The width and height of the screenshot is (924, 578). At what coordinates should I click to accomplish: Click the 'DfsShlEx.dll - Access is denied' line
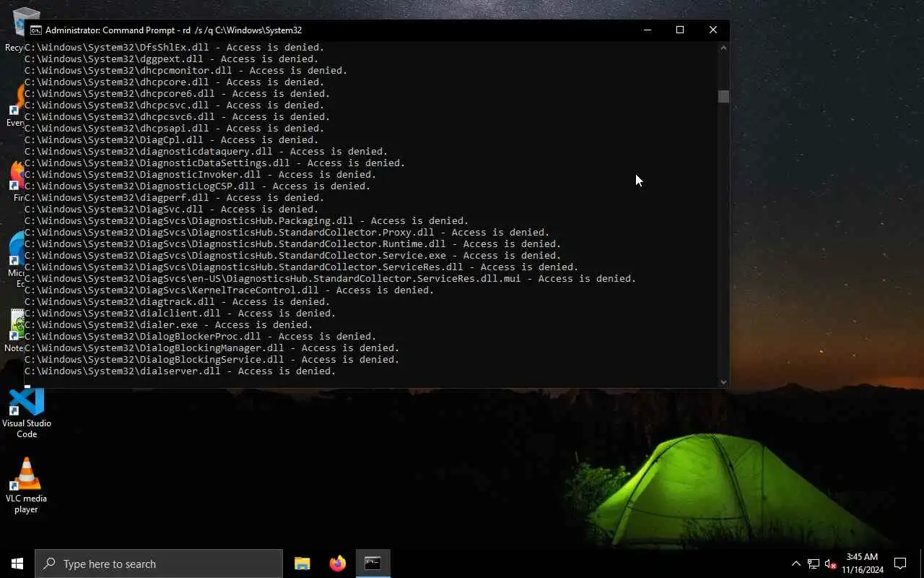(x=174, y=47)
